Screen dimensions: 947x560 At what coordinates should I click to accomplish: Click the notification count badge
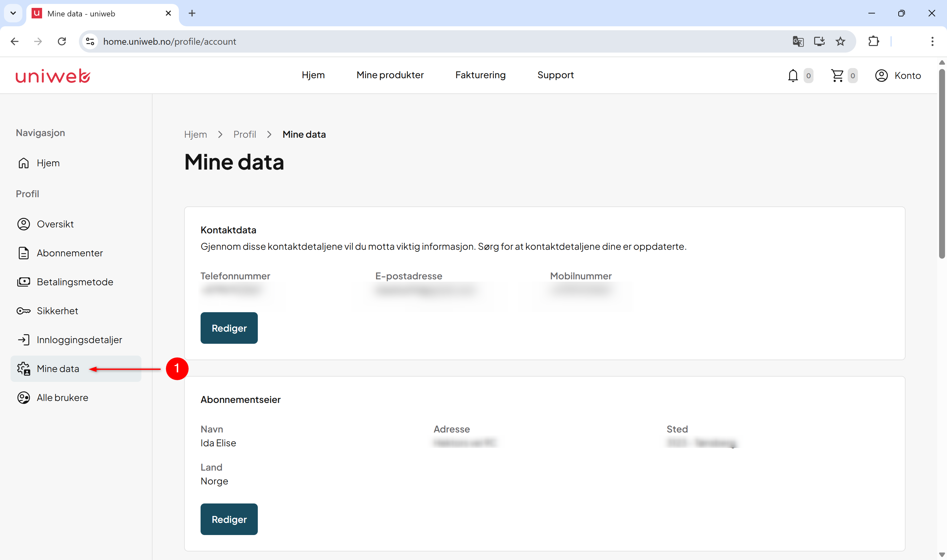point(808,76)
